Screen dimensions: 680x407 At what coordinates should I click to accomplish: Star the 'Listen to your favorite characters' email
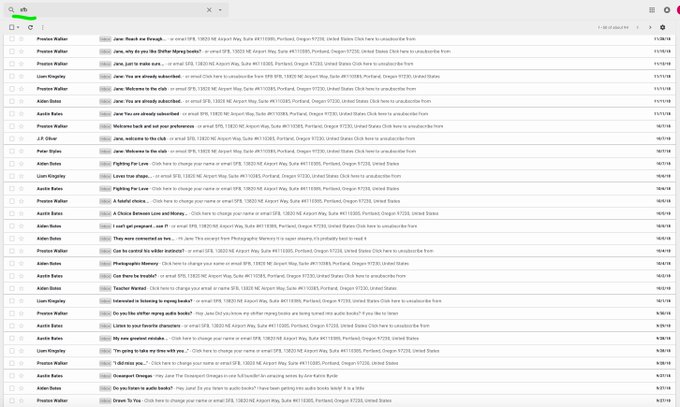21,326
